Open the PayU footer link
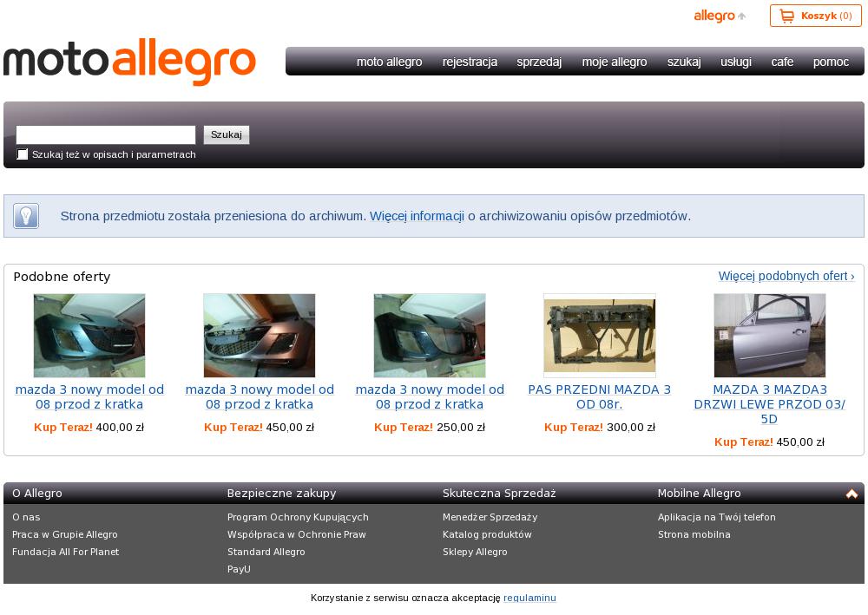This screenshot has height=615, width=868. [x=239, y=568]
